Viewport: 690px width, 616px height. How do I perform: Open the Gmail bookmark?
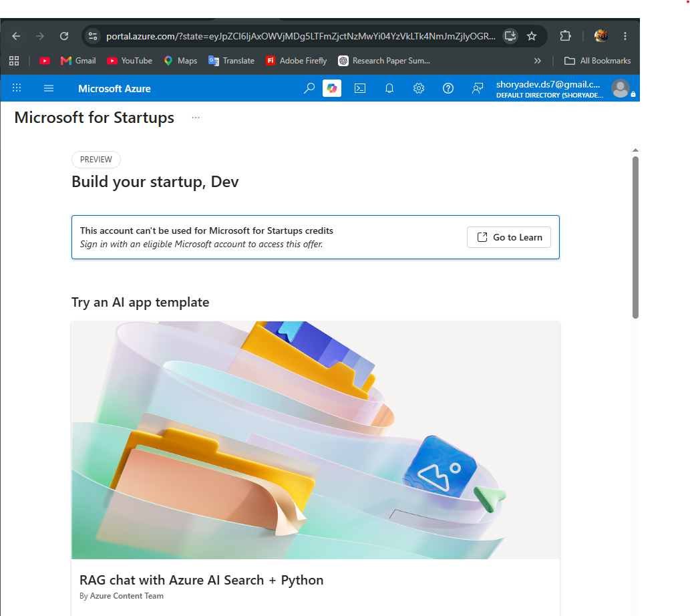[x=78, y=61]
